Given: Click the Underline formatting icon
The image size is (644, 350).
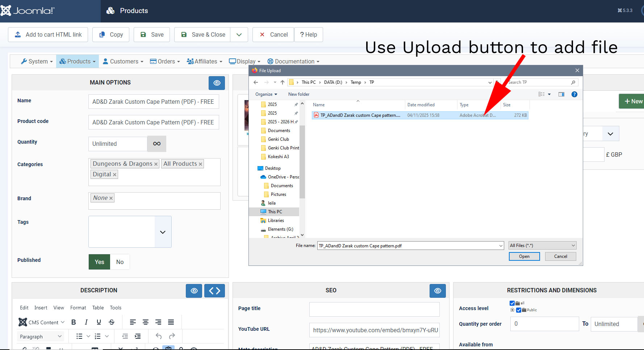Looking at the screenshot, I should tap(99, 322).
